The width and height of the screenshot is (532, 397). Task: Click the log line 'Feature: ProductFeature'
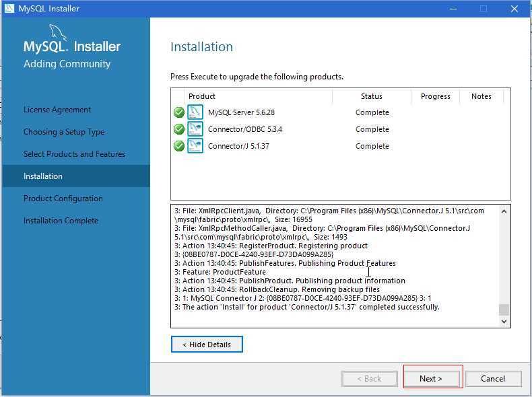(220, 272)
